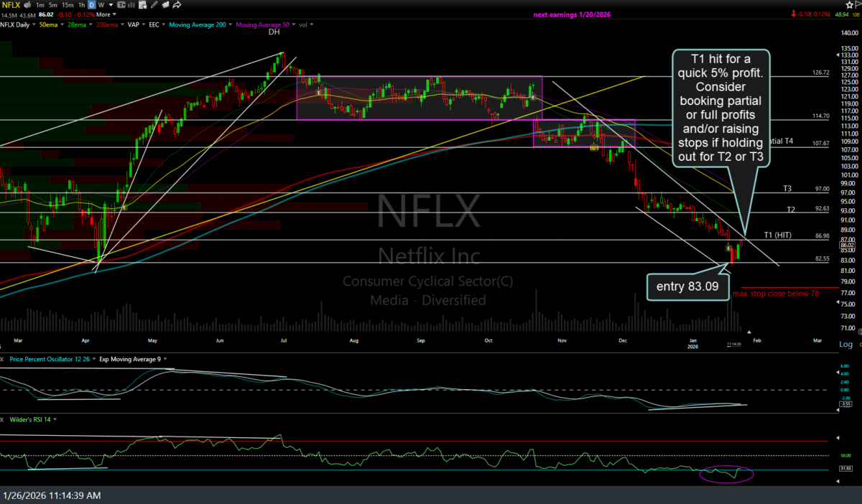Image resolution: width=862 pixels, height=504 pixels.
Task: Click the star favorite icon
Action: click(849, 5)
